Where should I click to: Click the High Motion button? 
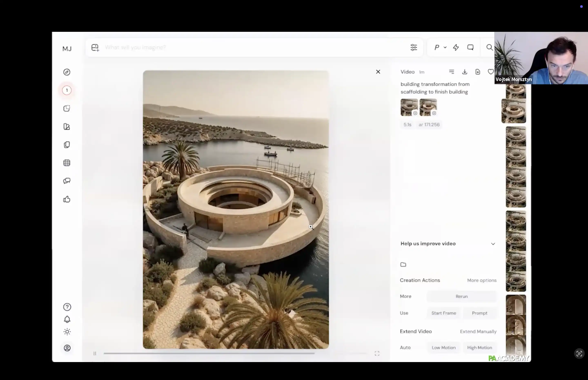click(x=479, y=347)
